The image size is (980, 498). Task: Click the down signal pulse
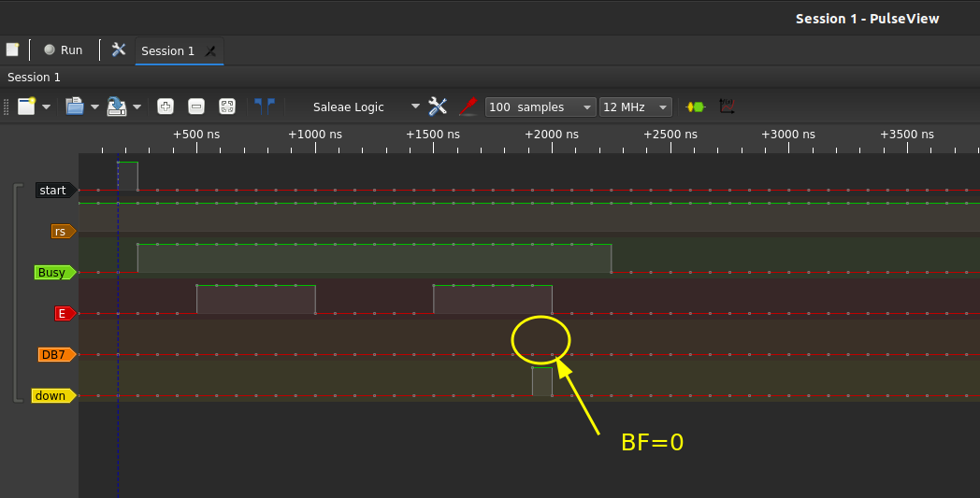point(542,382)
